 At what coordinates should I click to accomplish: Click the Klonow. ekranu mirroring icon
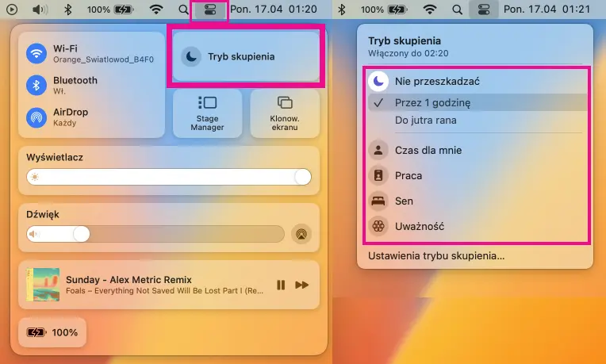click(x=285, y=103)
